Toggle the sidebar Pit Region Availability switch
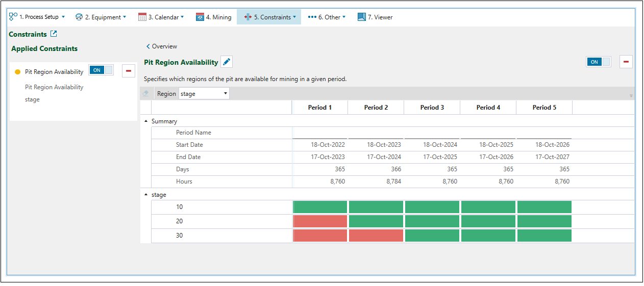644x286 pixels. click(101, 70)
